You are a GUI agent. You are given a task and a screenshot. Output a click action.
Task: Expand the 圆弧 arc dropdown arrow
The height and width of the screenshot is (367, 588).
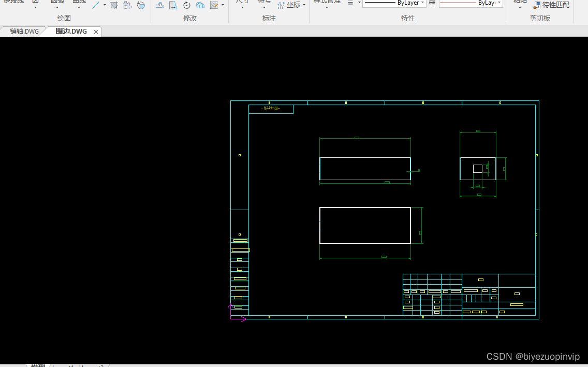point(57,7)
